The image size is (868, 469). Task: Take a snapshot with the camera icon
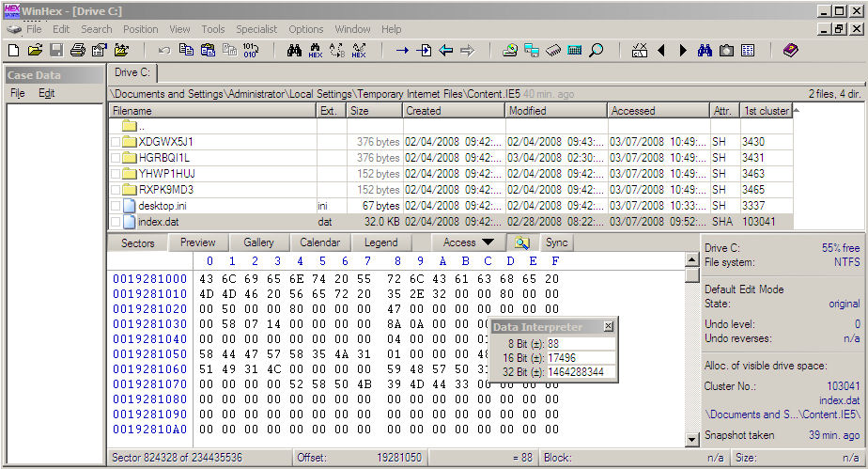[x=725, y=50]
